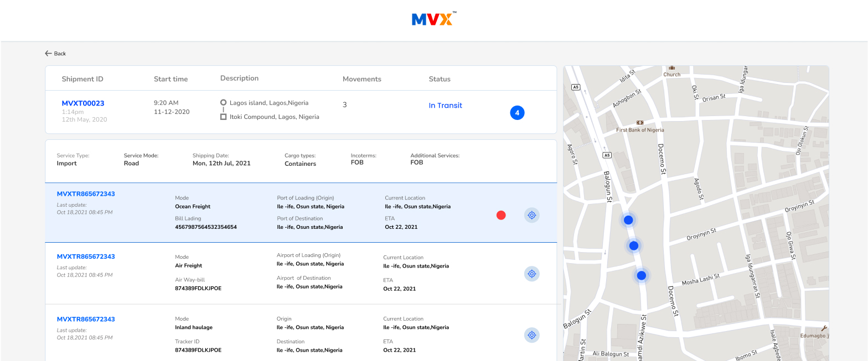Open the Inland haulage tracking ID link
Screen dimensions: 868x361
[86, 319]
